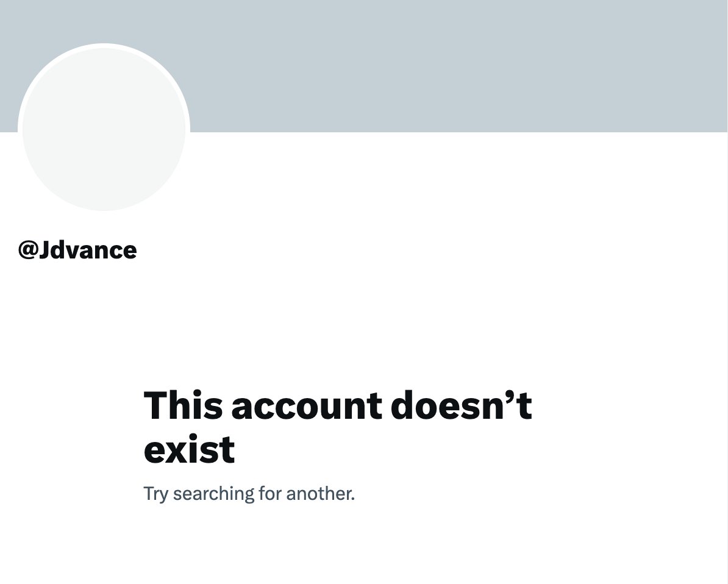Click the "Try searching for another." text
The height and width of the screenshot is (584, 728).
point(249,494)
